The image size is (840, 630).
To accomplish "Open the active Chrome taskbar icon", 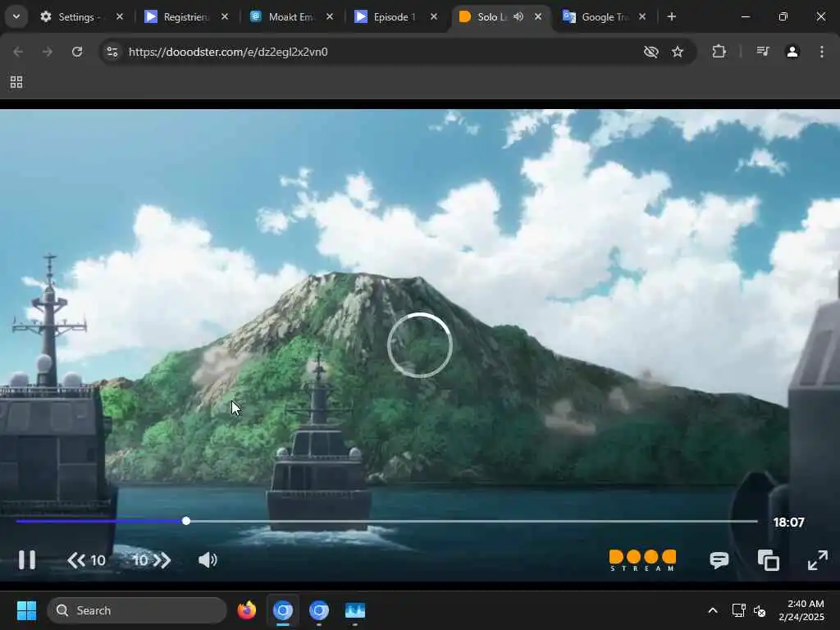I will [283, 610].
